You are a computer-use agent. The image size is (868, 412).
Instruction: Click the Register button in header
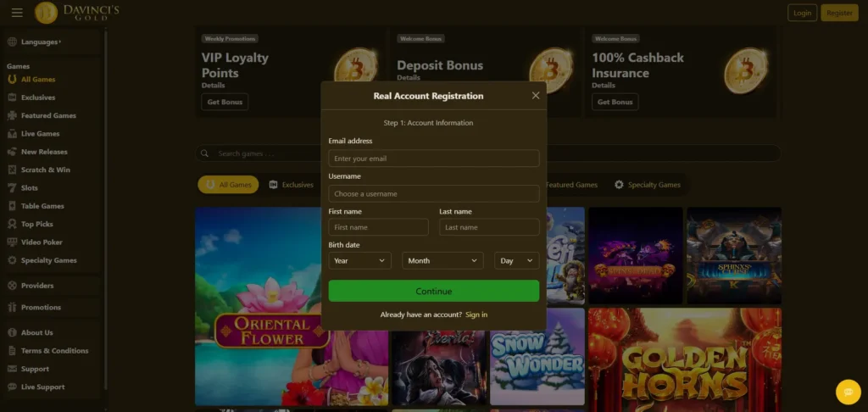click(x=839, y=13)
